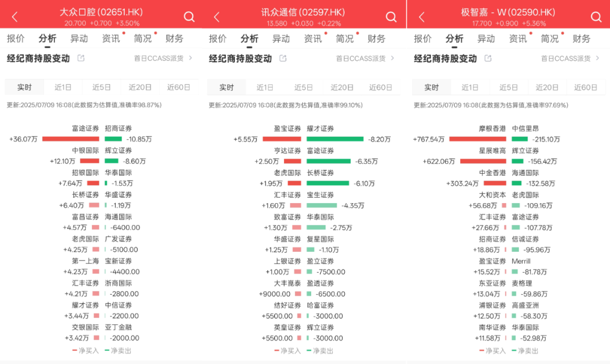
Task: Select 近5日 period in 讯众通信 panel
Action: [303, 87]
